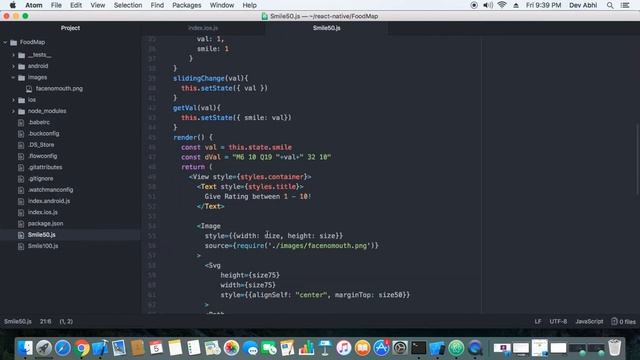Select .babelrc in tree view
Image resolution: width=640 pixels, height=360 pixels.
point(39,122)
